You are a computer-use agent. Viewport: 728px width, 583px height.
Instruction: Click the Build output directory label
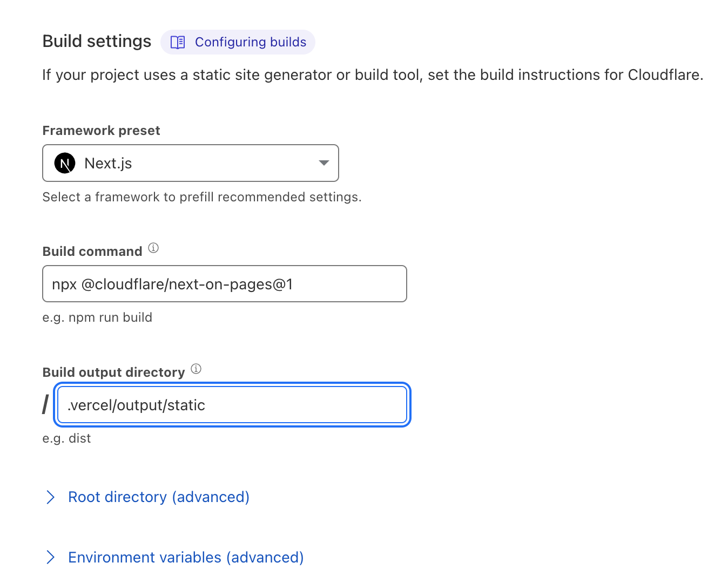tap(113, 372)
